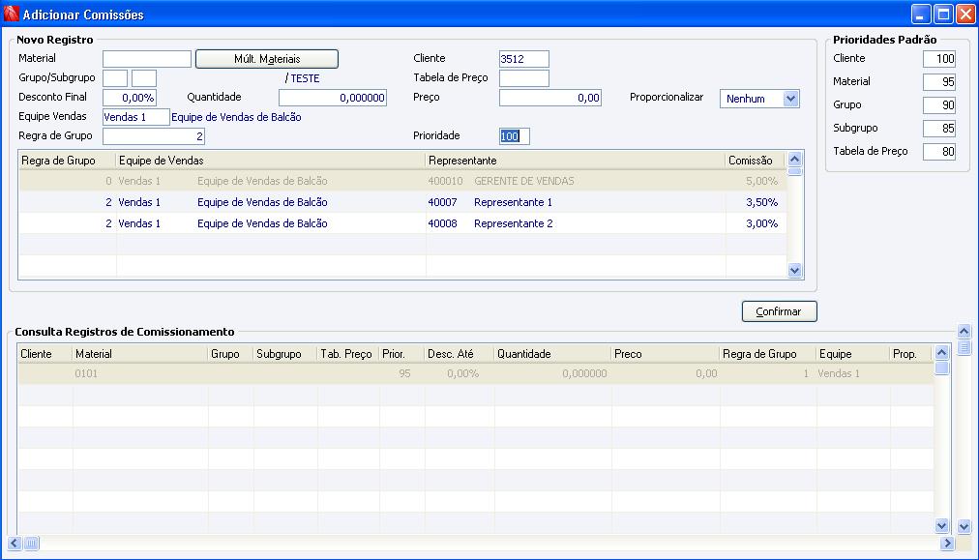The height and width of the screenshot is (560, 979).
Task: Click the Equipe column header
Action: (853, 354)
